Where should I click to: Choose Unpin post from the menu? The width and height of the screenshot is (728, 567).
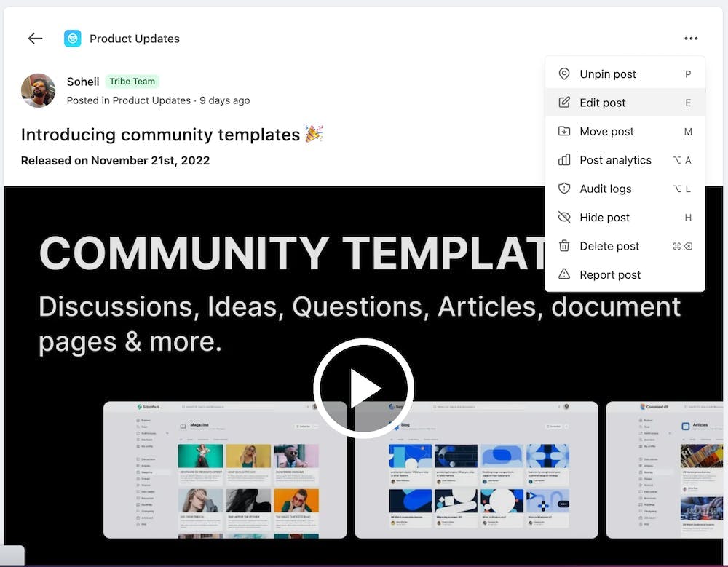pyautogui.click(x=607, y=74)
